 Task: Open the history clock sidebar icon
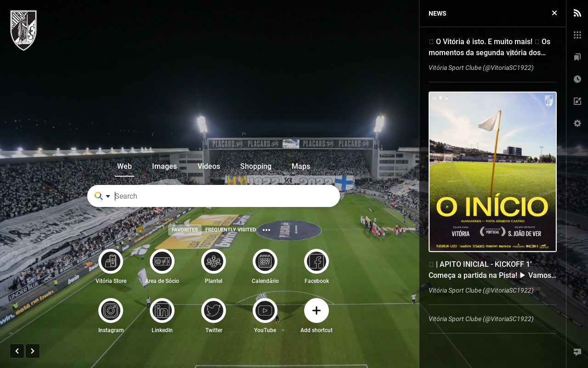click(x=577, y=79)
